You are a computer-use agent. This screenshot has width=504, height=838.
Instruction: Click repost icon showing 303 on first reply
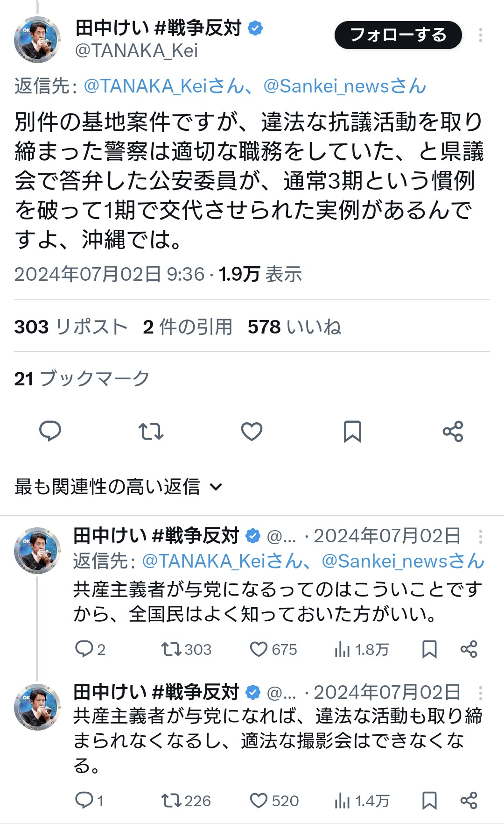click(186, 649)
